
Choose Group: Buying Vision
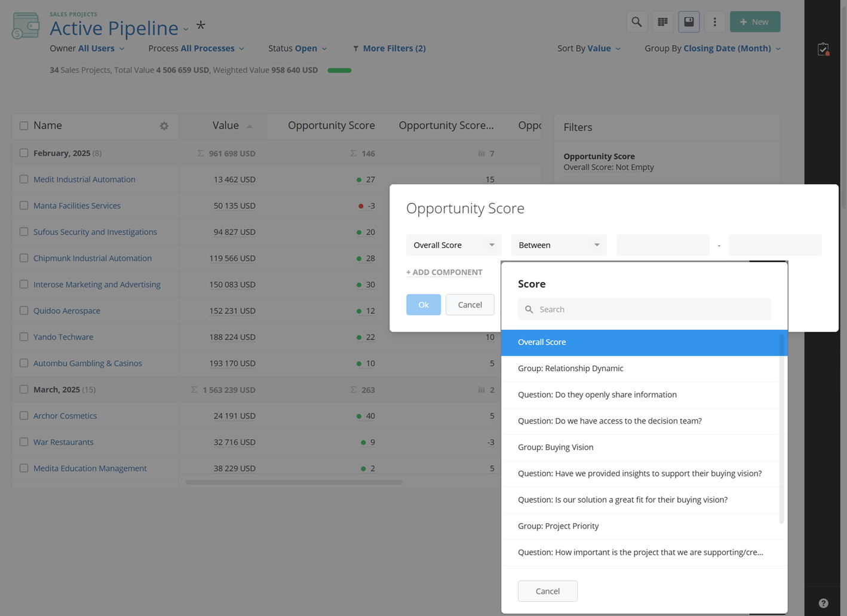(x=640, y=448)
